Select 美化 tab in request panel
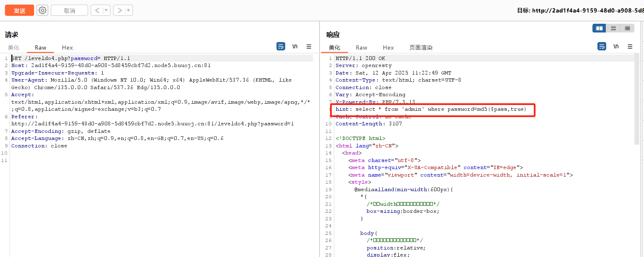The image size is (644, 257). [14, 47]
